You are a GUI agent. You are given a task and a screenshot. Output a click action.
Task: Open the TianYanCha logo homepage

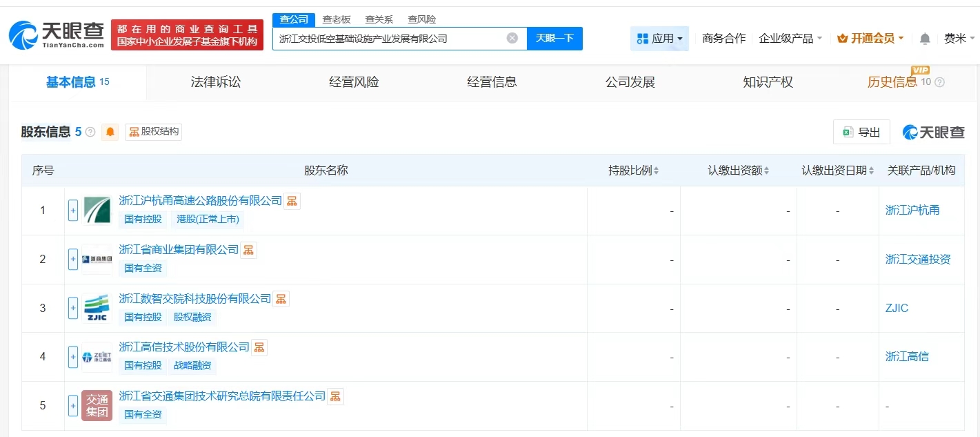pos(57,35)
